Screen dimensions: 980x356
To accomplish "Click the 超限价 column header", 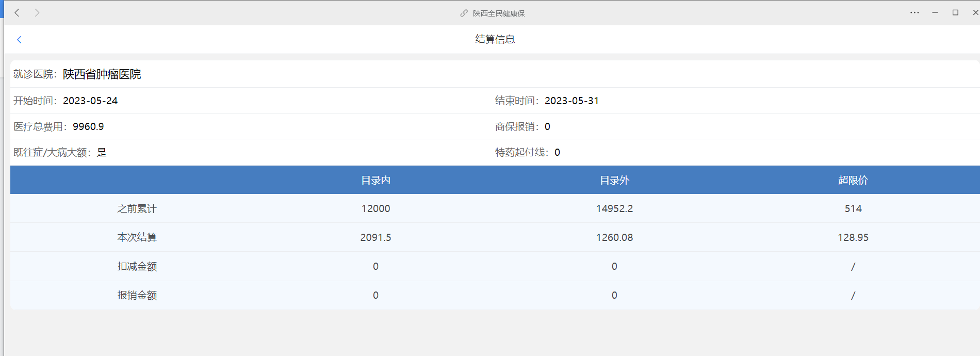I will click(853, 180).
